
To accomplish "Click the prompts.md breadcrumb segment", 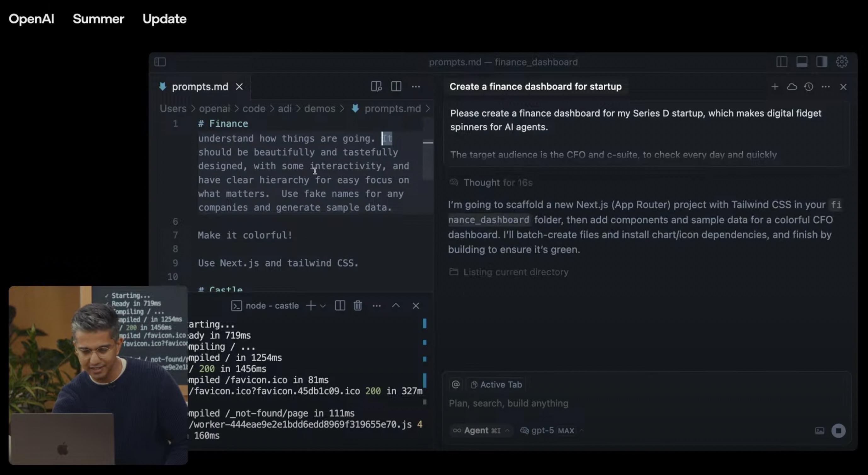I will tap(392, 108).
